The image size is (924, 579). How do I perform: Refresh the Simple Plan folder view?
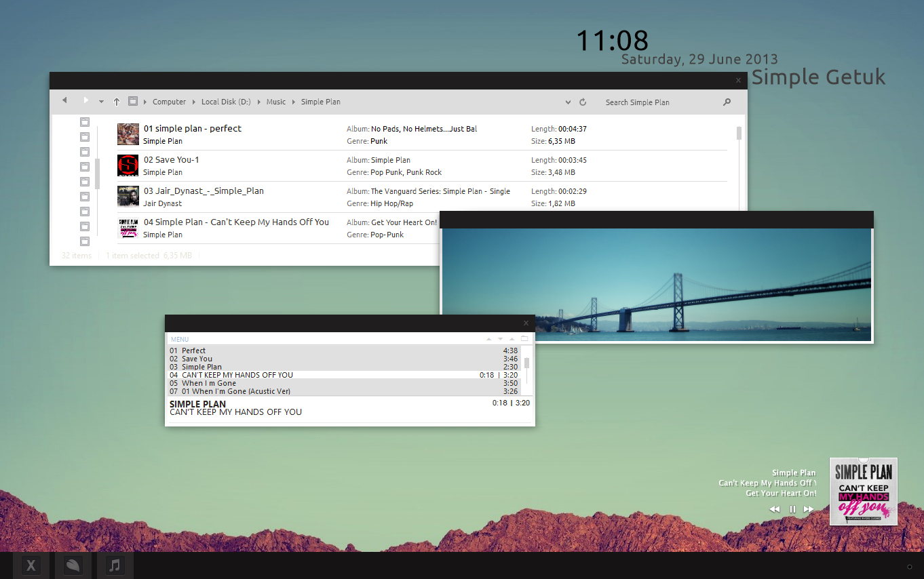click(x=583, y=102)
